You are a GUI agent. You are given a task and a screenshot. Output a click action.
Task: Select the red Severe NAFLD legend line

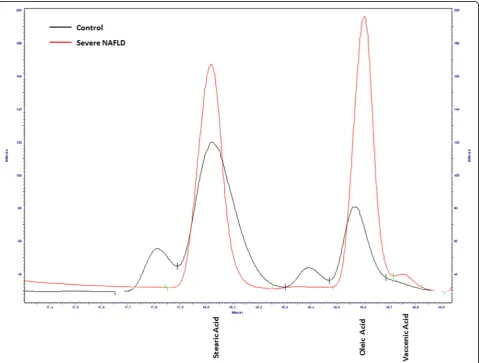(x=60, y=42)
